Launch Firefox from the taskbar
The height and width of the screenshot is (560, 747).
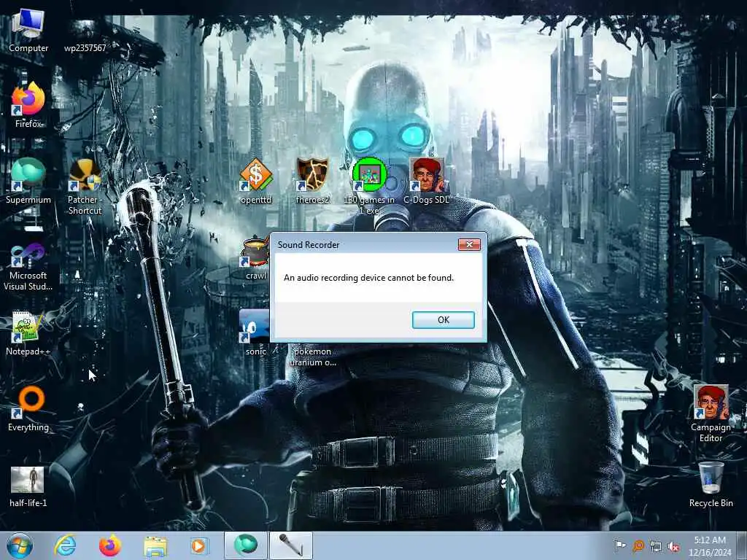click(110, 545)
